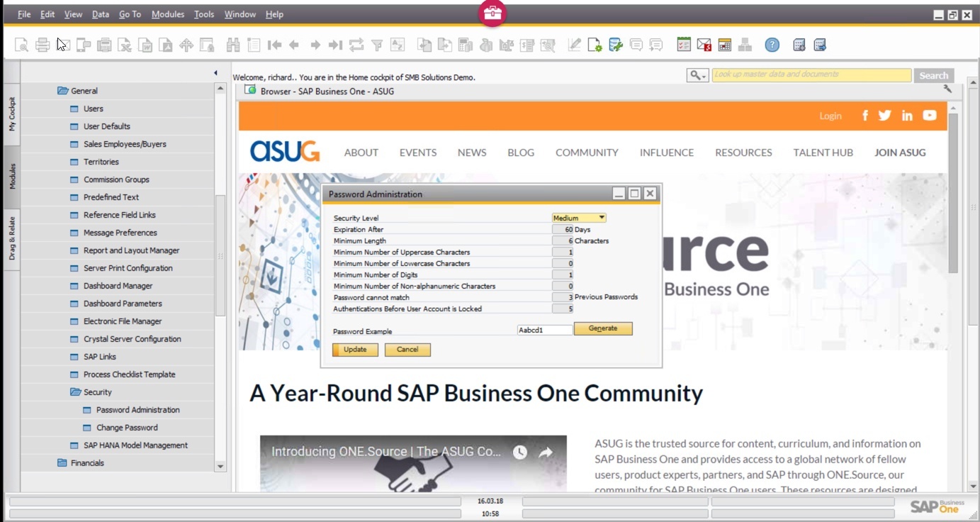
Task: Switch to the My Cockpit side tab
Action: coord(12,114)
